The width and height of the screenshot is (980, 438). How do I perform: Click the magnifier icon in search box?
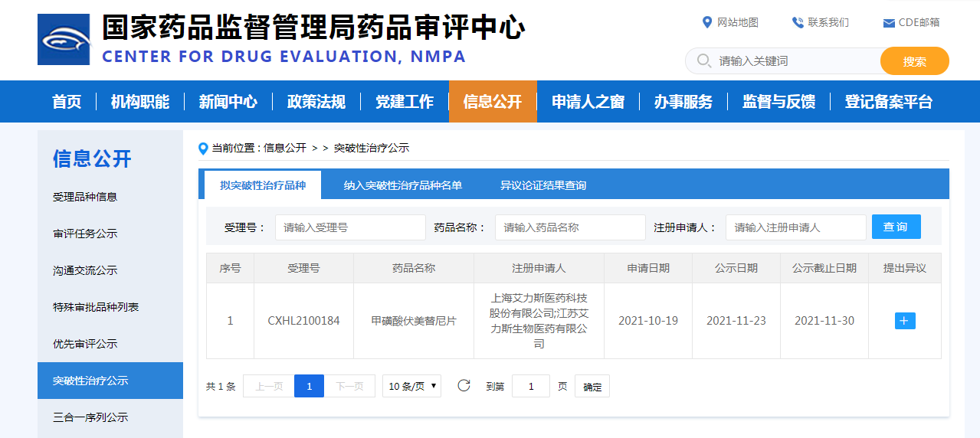point(703,61)
